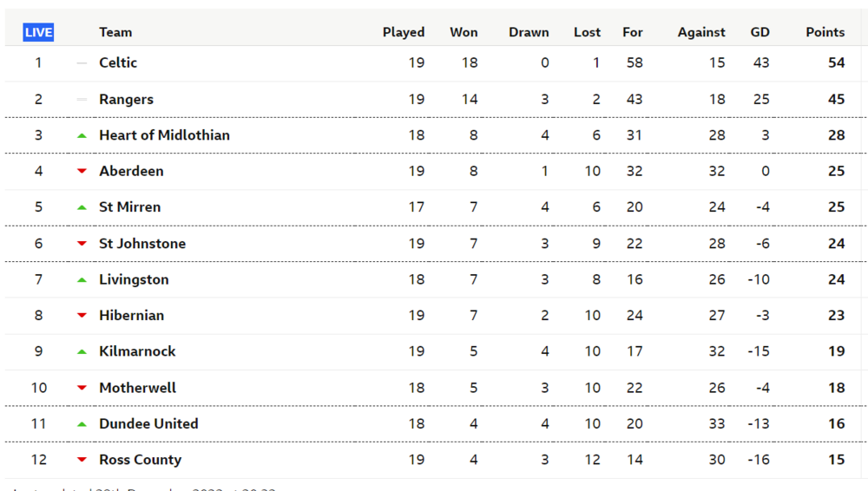The image size is (868, 491).
Task: Open the Rangers team link
Action: 126,99
